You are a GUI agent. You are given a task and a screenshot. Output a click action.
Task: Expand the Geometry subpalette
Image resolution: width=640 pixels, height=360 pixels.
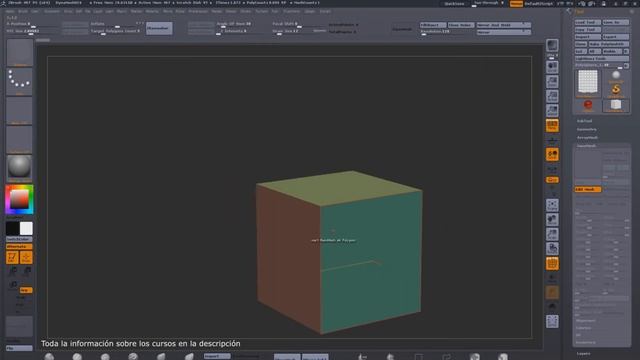pos(587,129)
